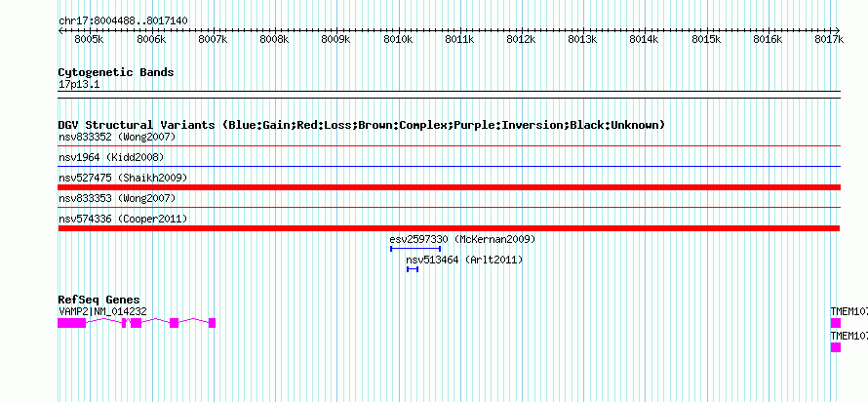This screenshot has width=868, height=402.
Task: Open variant nsv527475 (Shaikh2009) label
Action: point(123,178)
